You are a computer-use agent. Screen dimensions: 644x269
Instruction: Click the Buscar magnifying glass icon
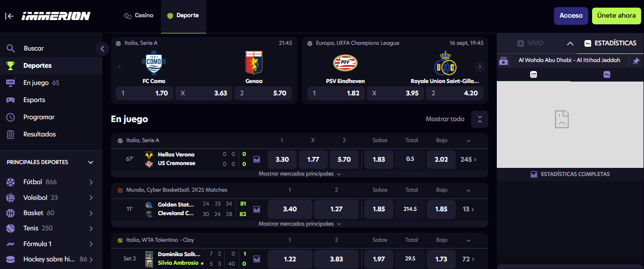click(x=10, y=48)
